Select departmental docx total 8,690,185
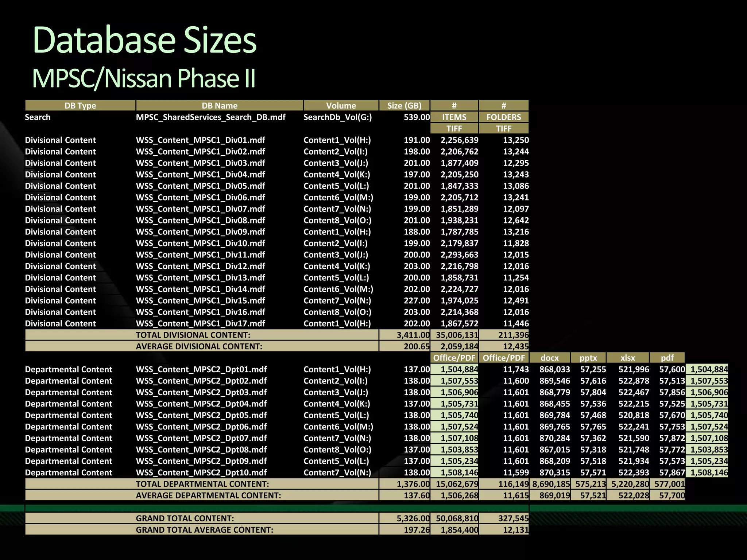Viewport: 747px width, 560px height. [x=551, y=484]
